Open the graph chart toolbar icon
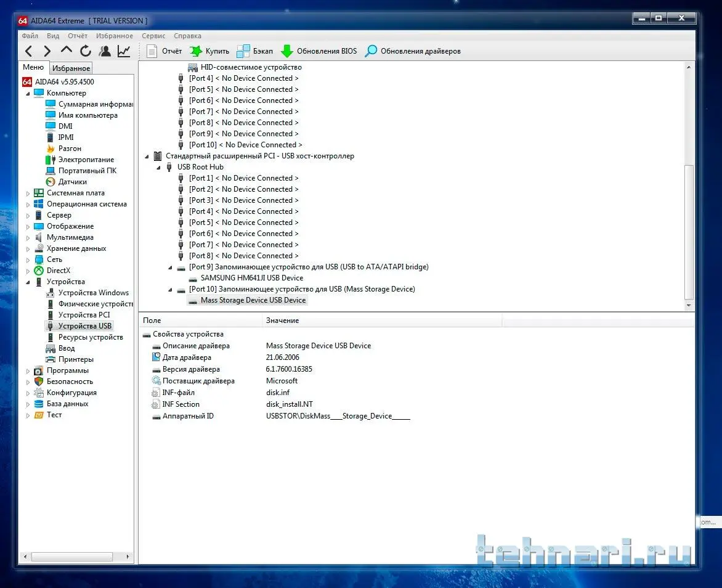 pyautogui.click(x=124, y=51)
